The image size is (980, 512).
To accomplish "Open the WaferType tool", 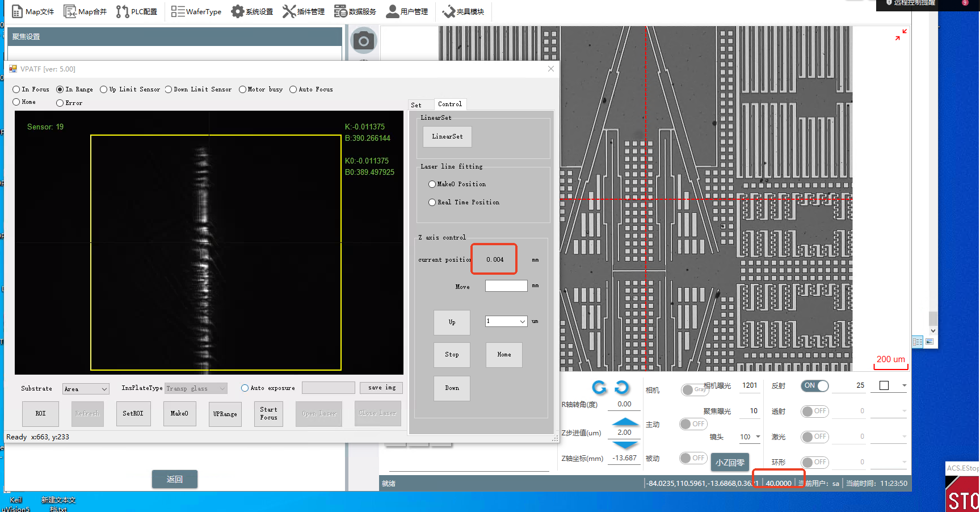I will (x=196, y=11).
